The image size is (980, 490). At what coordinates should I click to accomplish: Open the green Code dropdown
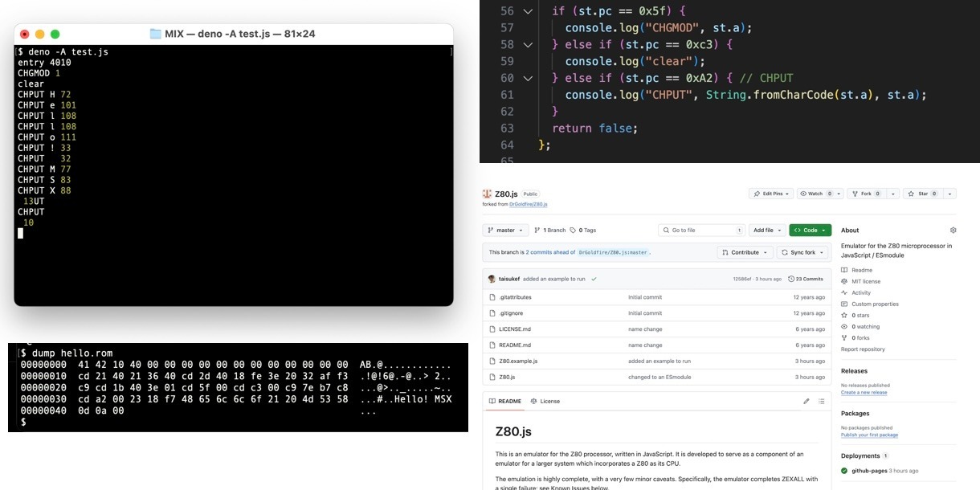(x=810, y=230)
